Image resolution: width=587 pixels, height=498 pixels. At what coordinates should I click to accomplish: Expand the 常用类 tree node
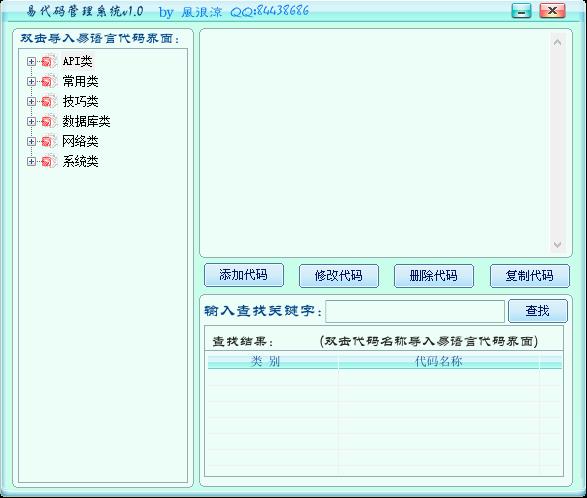click(x=31, y=81)
